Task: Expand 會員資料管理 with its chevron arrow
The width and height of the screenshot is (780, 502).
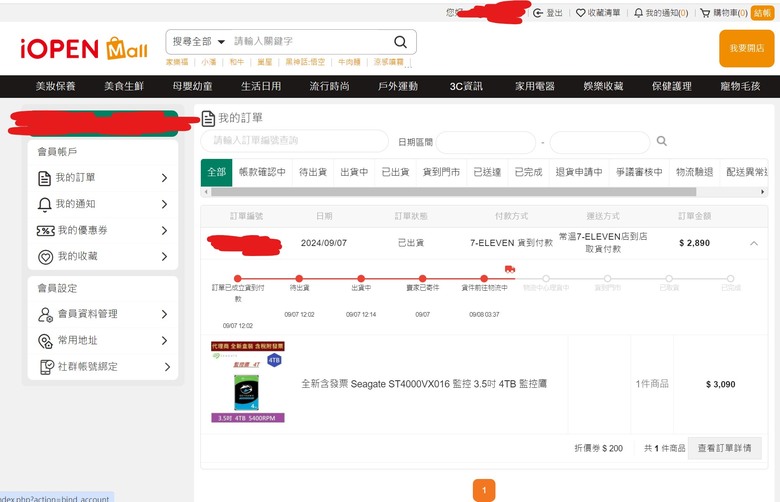Action: click(165, 314)
